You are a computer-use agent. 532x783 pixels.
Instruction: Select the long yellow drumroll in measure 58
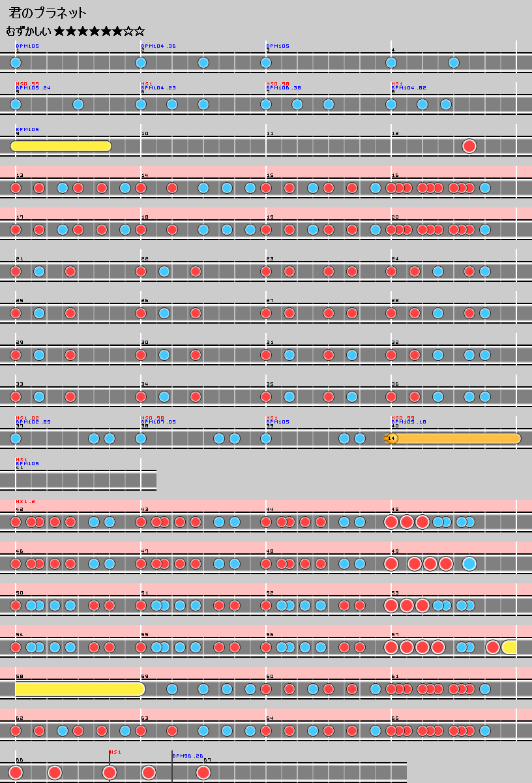pos(78,689)
